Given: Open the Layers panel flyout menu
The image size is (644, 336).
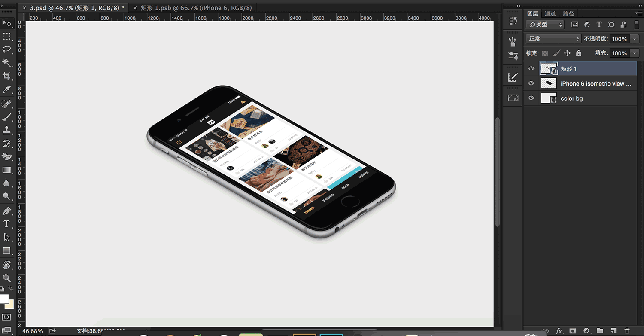Looking at the screenshot, I should [639, 14].
